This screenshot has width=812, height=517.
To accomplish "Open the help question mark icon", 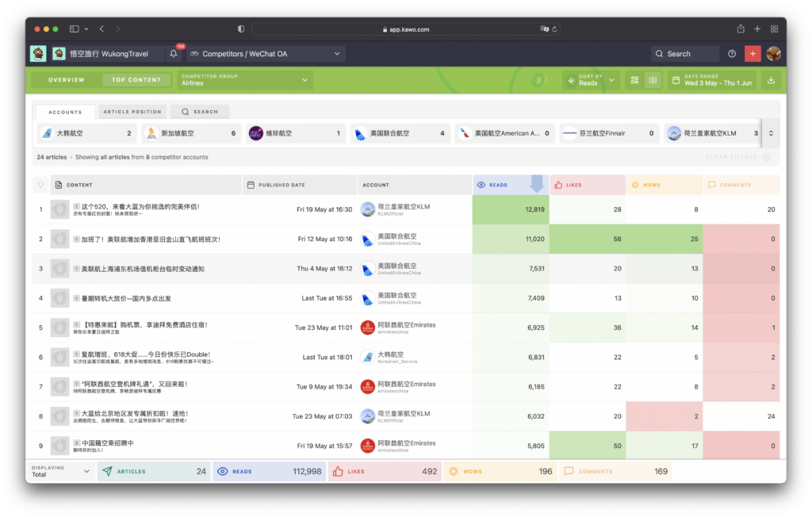I will [732, 53].
